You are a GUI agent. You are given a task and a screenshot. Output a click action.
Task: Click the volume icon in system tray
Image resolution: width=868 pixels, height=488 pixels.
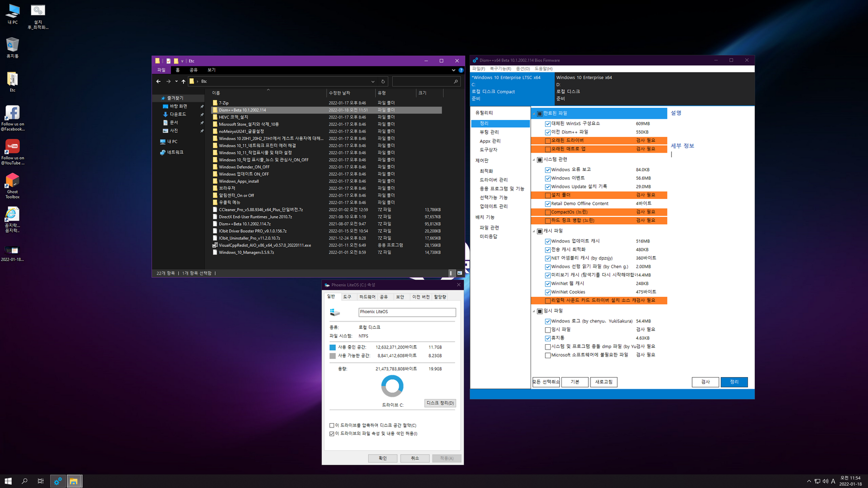coord(825,481)
